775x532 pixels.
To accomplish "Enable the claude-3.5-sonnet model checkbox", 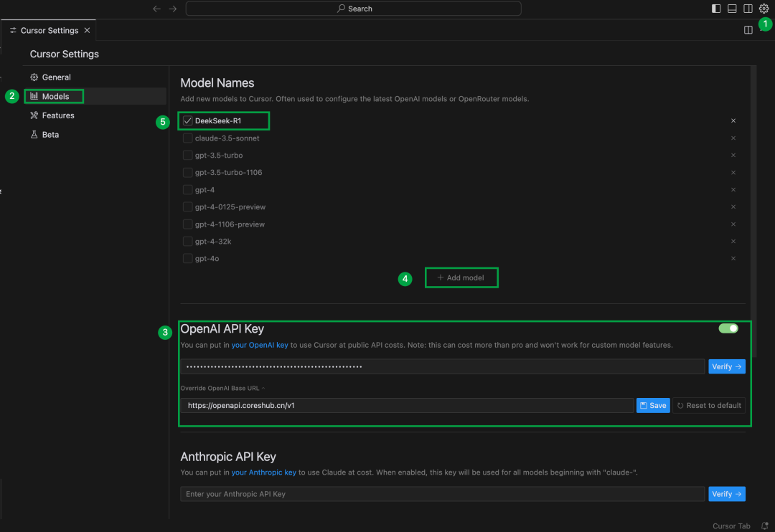I will (x=187, y=138).
